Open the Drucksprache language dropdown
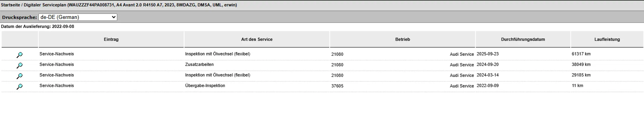The image size is (644, 128). [78, 17]
